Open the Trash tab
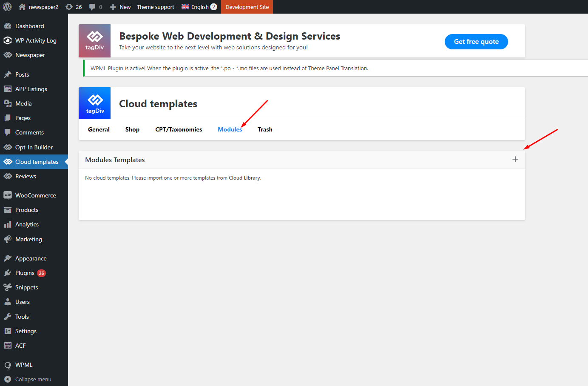Viewport: 588px width, 386px height. (x=265, y=129)
